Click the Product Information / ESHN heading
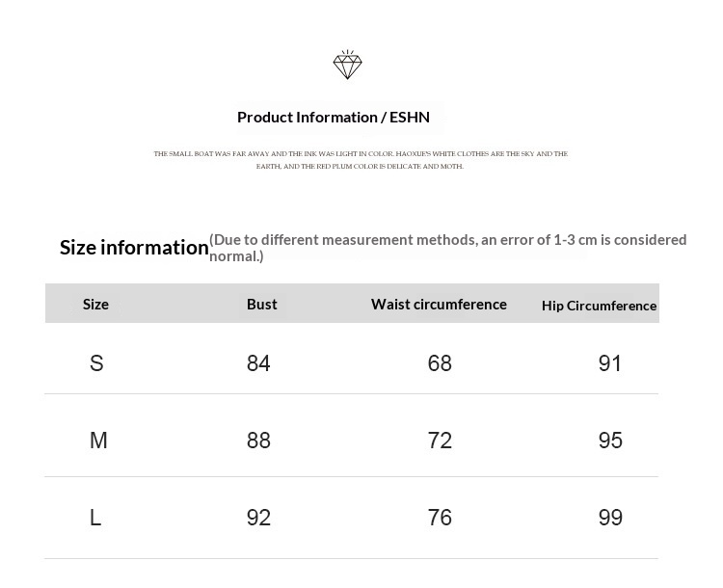The width and height of the screenshot is (723, 588). coord(334,118)
